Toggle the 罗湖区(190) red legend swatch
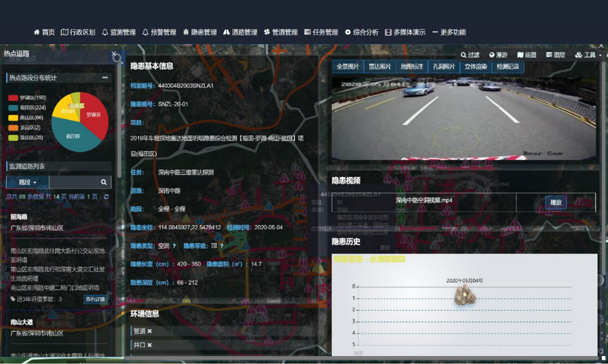This screenshot has height=364, width=608. tap(13, 98)
